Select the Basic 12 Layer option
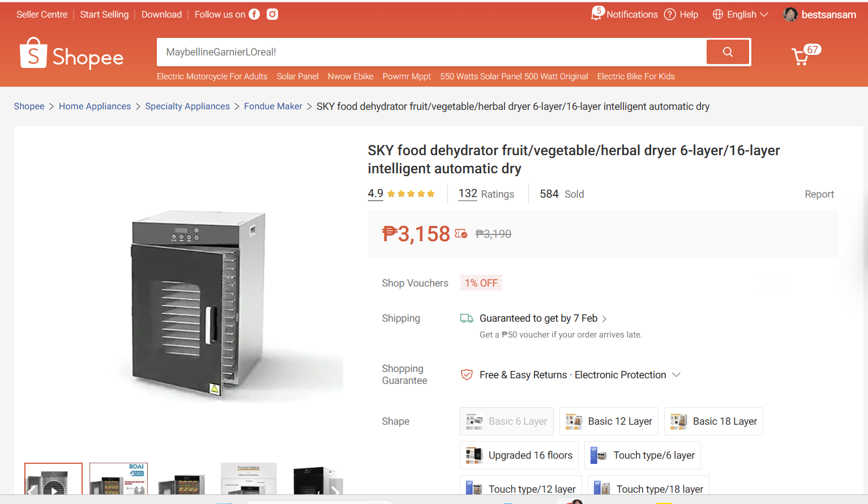Image resolution: width=868 pixels, height=504 pixels. (x=609, y=421)
